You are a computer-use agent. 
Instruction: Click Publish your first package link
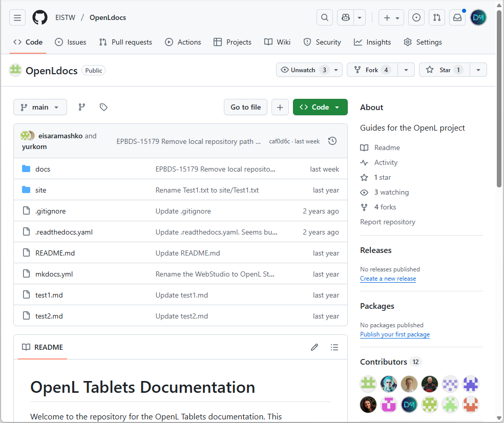pos(395,334)
